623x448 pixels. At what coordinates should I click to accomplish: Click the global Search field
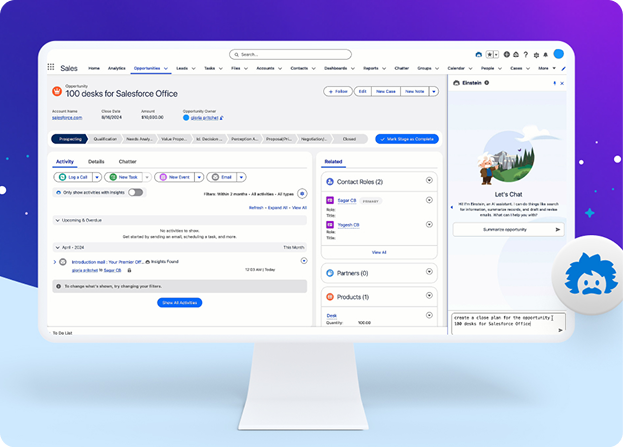pos(290,54)
